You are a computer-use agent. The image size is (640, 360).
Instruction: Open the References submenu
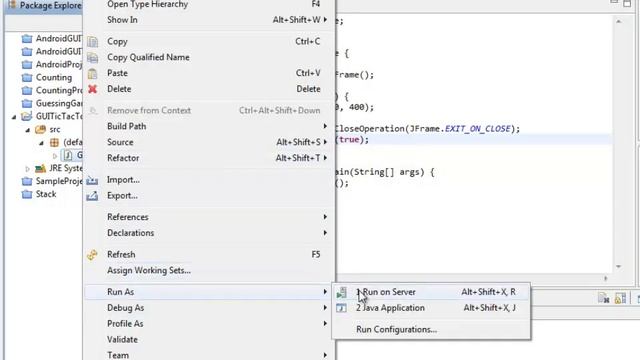click(x=209, y=217)
